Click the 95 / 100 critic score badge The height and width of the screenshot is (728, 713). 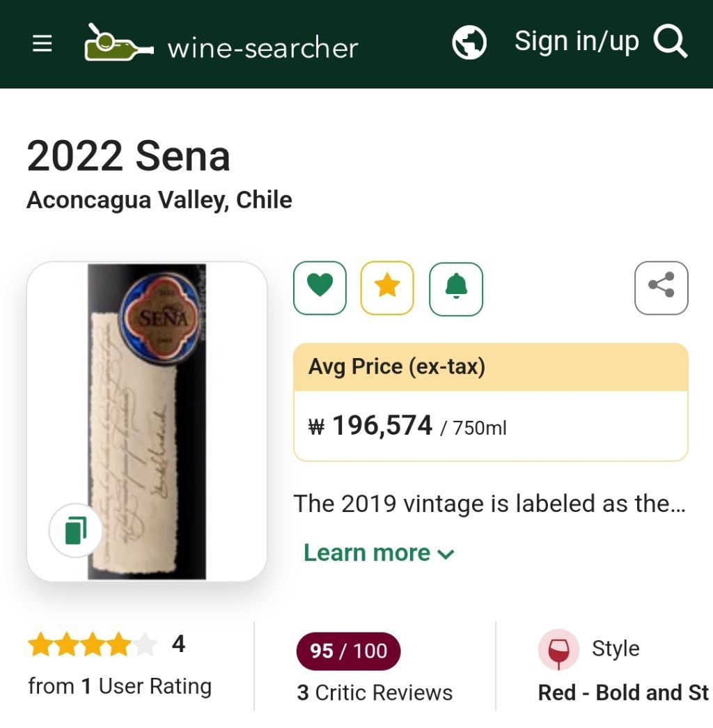click(348, 651)
